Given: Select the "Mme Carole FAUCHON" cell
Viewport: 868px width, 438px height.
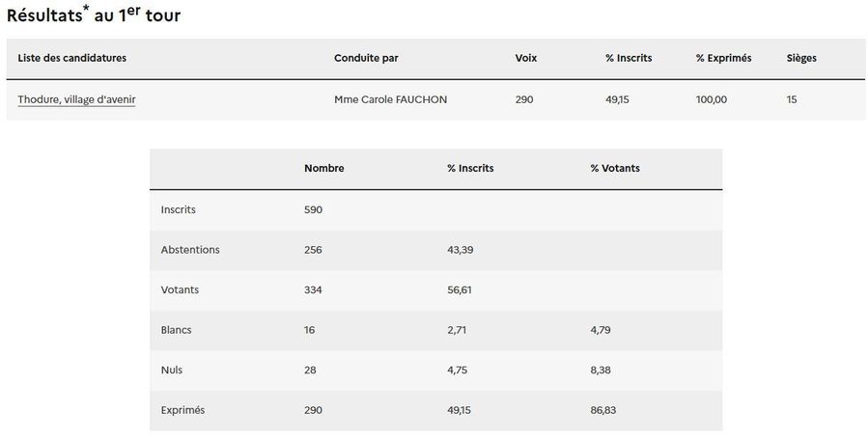Looking at the screenshot, I should tap(390, 99).
